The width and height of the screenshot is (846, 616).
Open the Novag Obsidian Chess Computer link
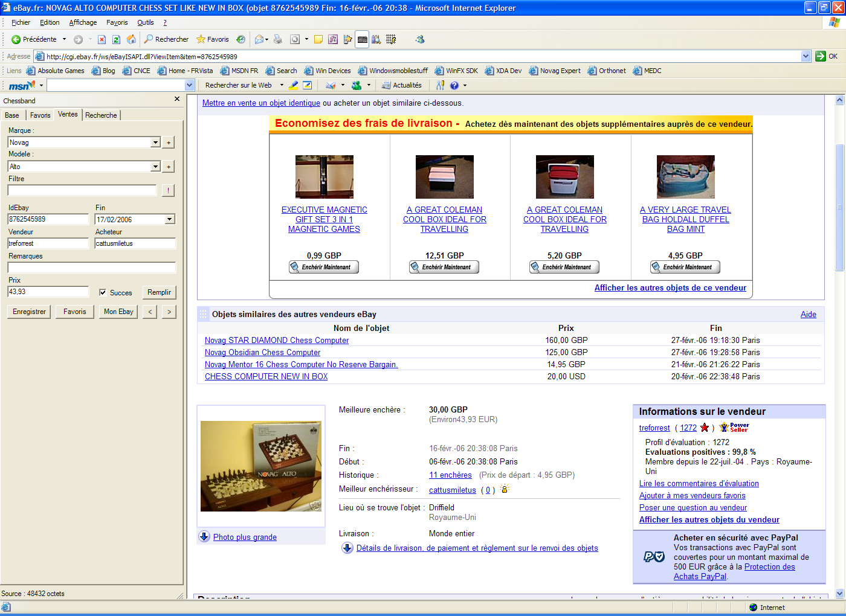(x=262, y=353)
